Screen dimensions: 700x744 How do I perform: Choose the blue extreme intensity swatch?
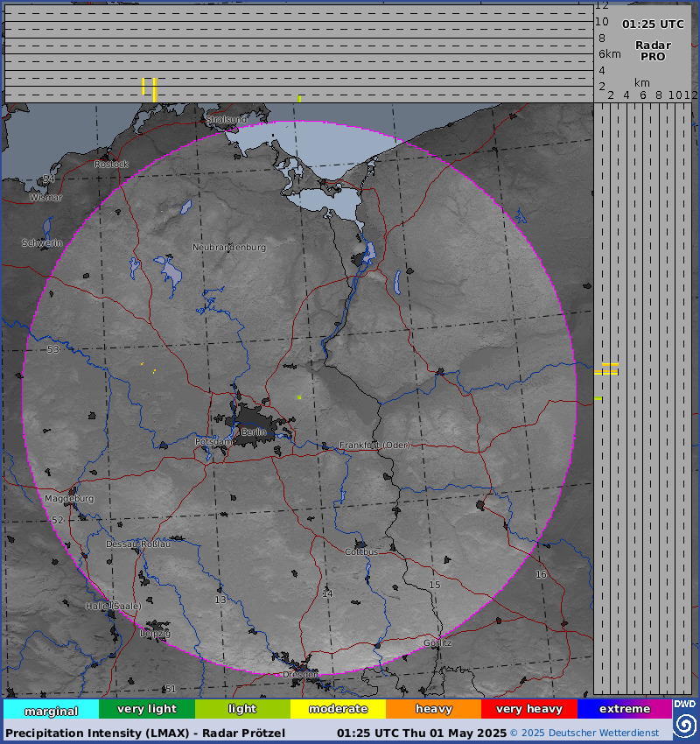[x=624, y=709]
